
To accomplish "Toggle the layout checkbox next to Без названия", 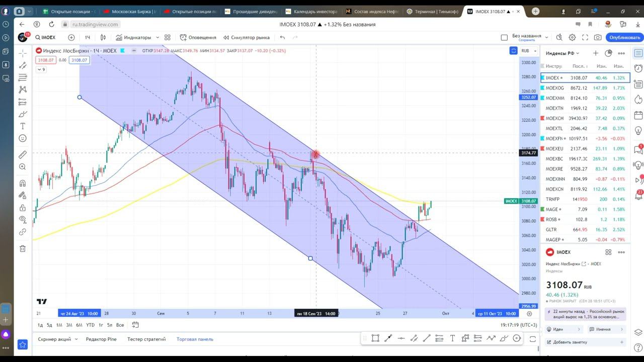I will pos(504,37).
